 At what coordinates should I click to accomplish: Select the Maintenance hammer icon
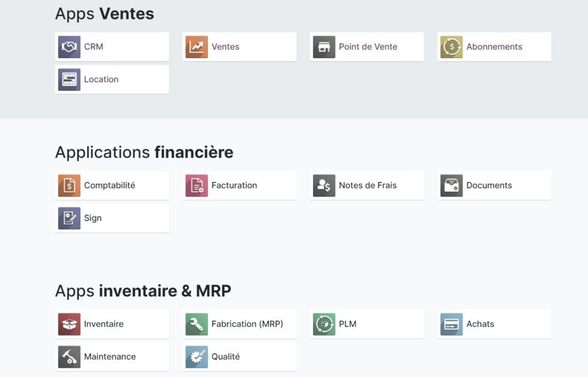pyautogui.click(x=68, y=356)
